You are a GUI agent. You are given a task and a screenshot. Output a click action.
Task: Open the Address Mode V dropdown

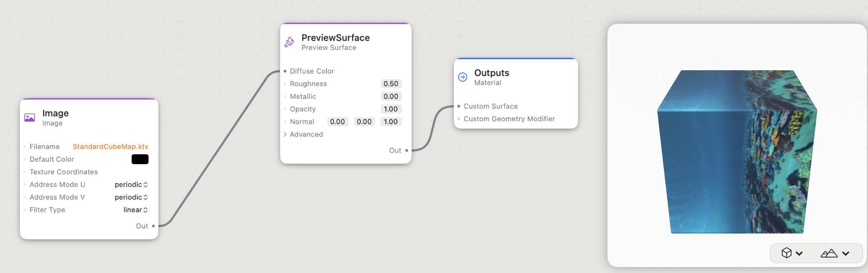click(131, 197)
